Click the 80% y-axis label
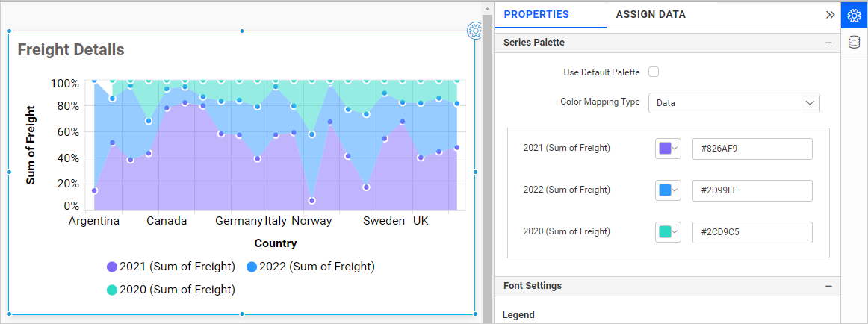868x324 pixels. pos(68,105)
